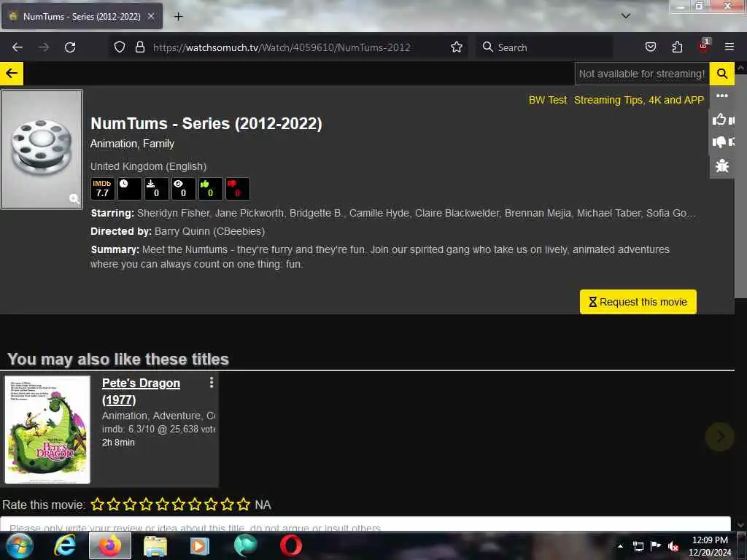Open the Extensions puzzle icon

tap(677, 47)
